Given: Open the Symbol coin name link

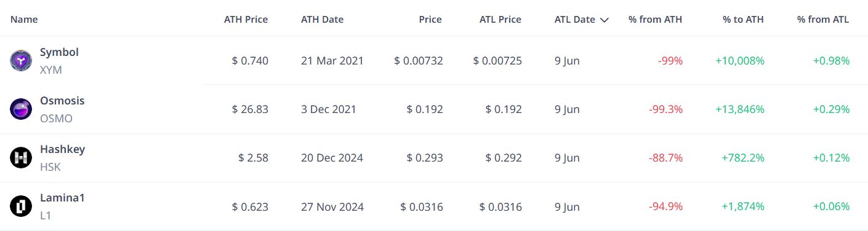Looking at the screenshot, I should tap(59, 52).
